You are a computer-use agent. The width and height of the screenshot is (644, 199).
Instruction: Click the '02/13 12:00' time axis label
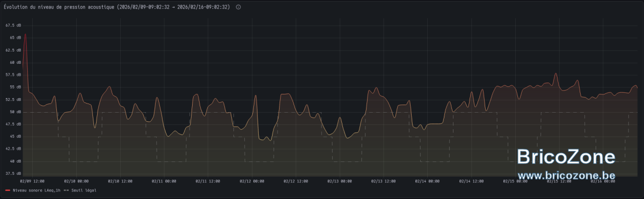pyautogui.click(x=384, y=181)
